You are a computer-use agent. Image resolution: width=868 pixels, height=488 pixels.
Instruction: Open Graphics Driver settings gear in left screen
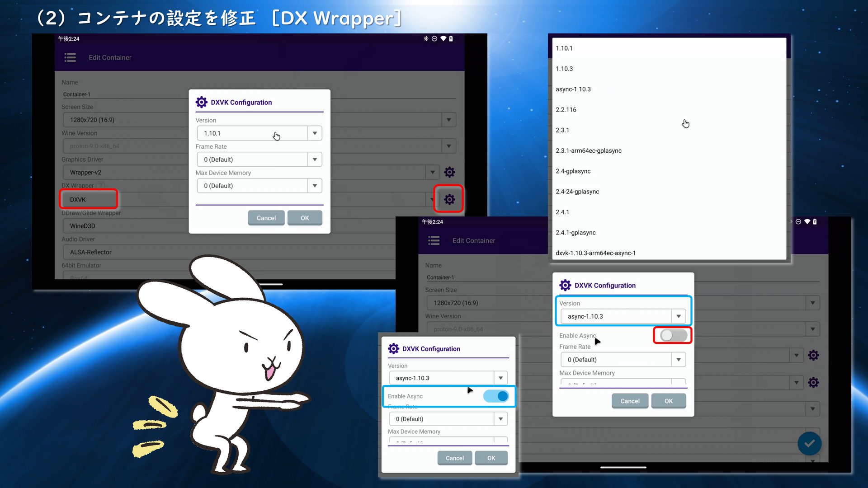[x=449, y=172]
